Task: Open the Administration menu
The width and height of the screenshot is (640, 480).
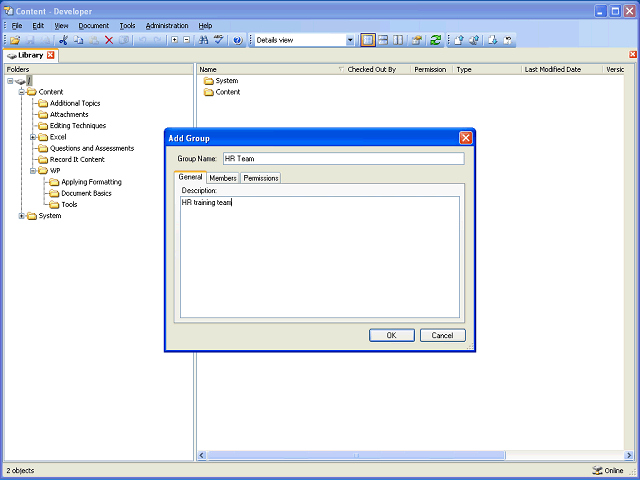Action: (x=167, y=26)
